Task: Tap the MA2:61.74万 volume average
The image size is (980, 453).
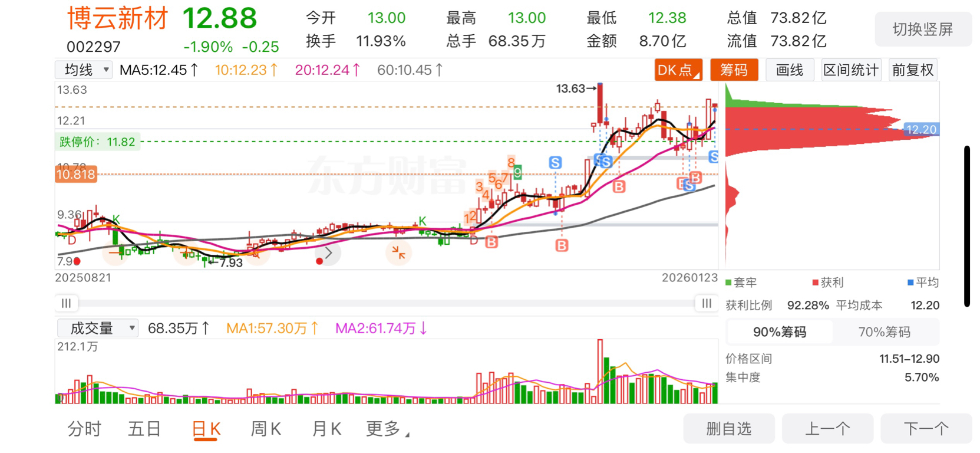Action: click(381, 328)
